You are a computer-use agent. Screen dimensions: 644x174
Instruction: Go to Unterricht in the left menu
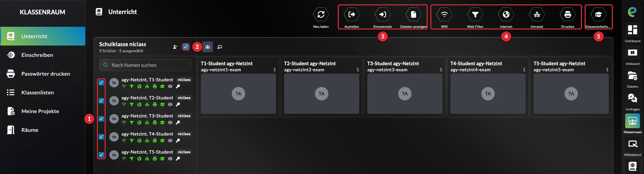tap(43, 36)
